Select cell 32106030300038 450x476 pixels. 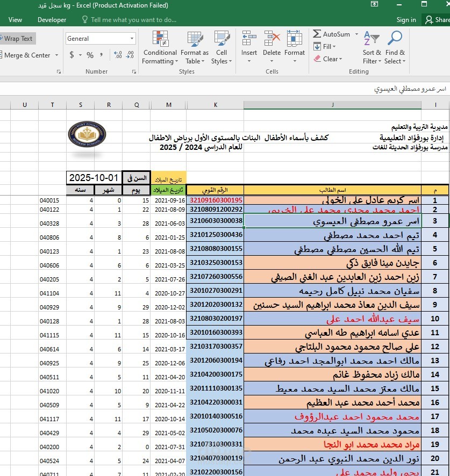[215, 221]
